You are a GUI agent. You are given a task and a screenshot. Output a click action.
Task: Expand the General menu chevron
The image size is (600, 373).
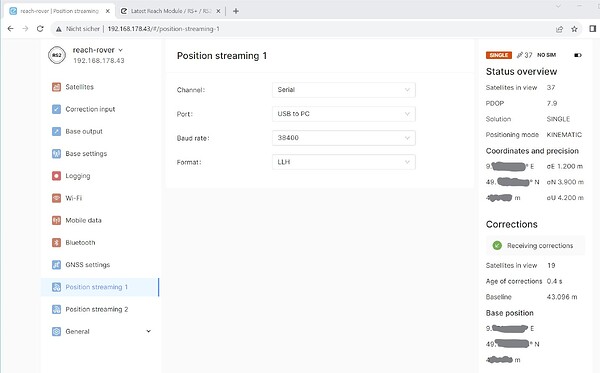(x=148, y=331)
